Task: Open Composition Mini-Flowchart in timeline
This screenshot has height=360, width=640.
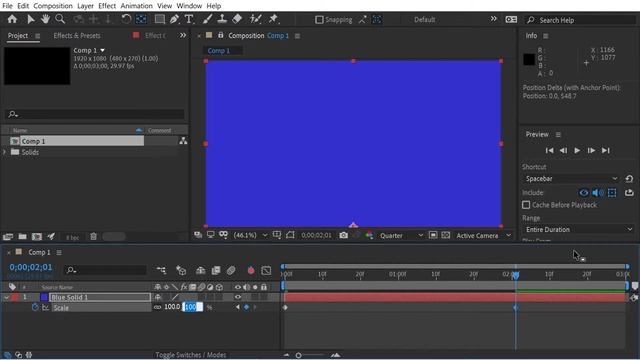Action: [x=161, y=270]
